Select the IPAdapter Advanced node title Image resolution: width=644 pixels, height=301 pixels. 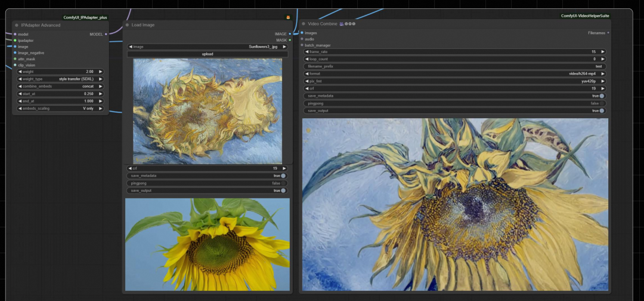point(41,25)
